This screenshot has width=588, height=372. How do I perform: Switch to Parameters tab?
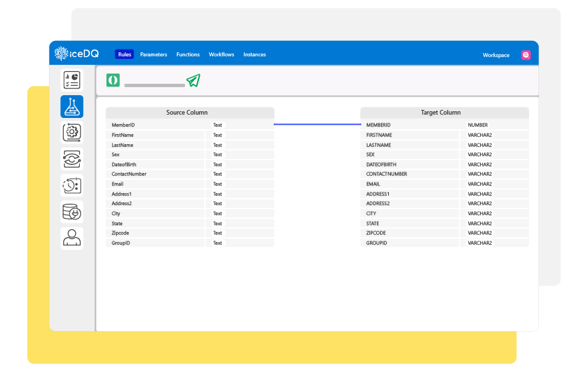pos(154,54)
